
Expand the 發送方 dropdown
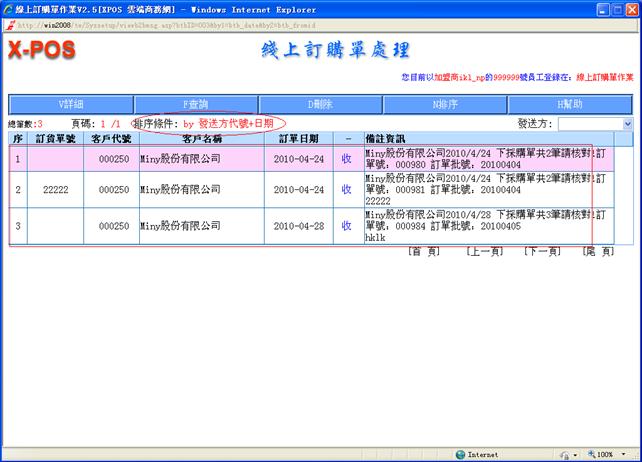627,124
